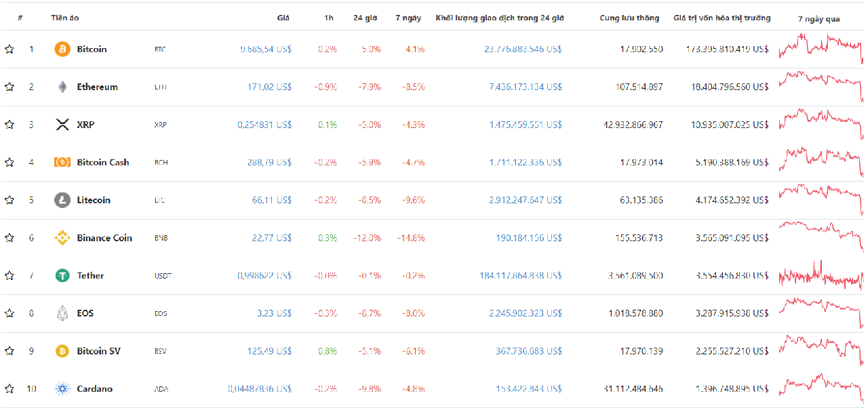
Task: Sort by the 24 giờ column header
Action: click(x=366, y=18)
